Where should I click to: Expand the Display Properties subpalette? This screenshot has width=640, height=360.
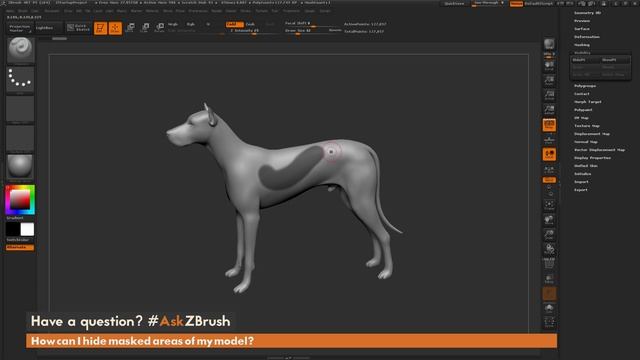pyautogui.click(x=592, y=158)
